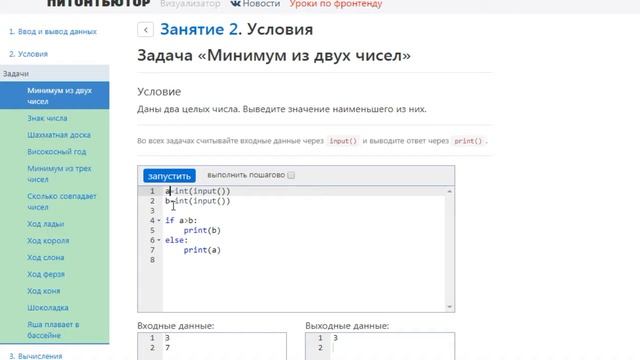Click code line 2 b=int(input())
640x360 pixels.
click(198, 201)
